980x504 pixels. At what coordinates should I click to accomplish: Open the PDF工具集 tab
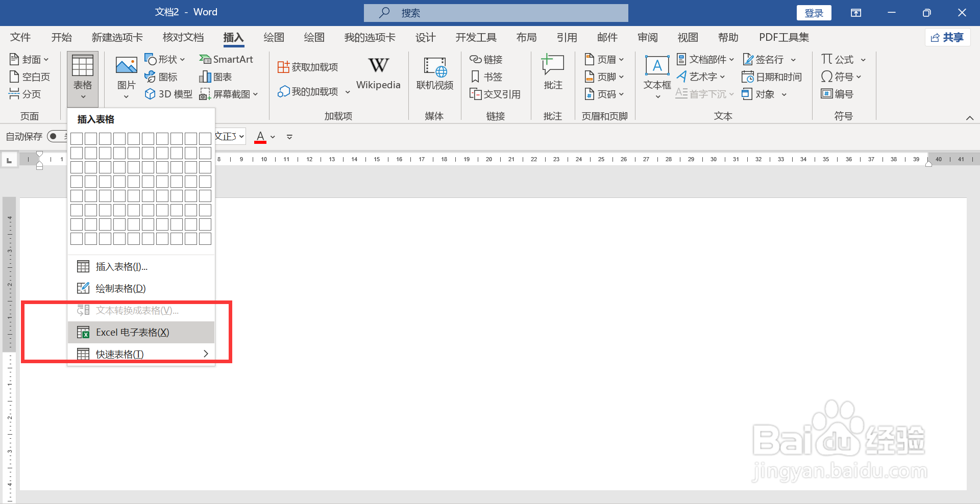click(x=783, y=38)
